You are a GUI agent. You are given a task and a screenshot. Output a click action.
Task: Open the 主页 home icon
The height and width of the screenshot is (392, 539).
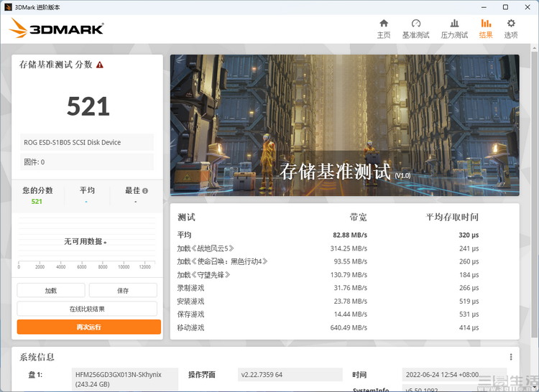pos(384,24)
